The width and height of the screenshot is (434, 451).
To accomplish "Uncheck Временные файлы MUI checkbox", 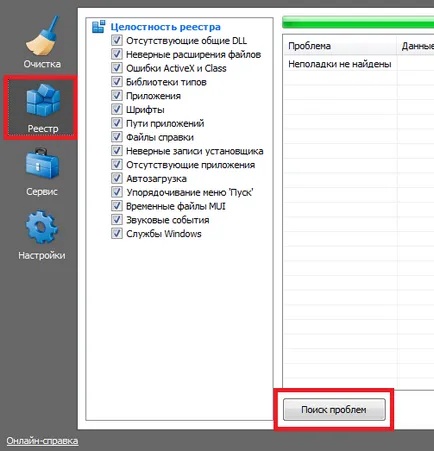I will [117, 206].
